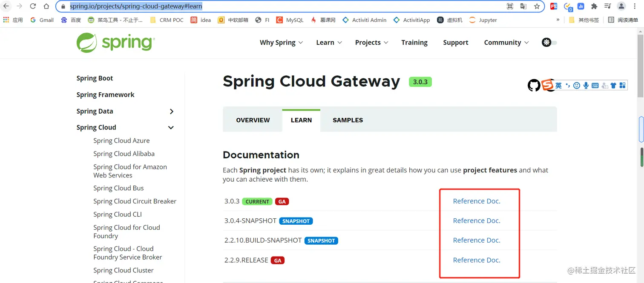Show more bookmarks with the » chevron
This screenshot has height=283, width=644.
point(558,20)
